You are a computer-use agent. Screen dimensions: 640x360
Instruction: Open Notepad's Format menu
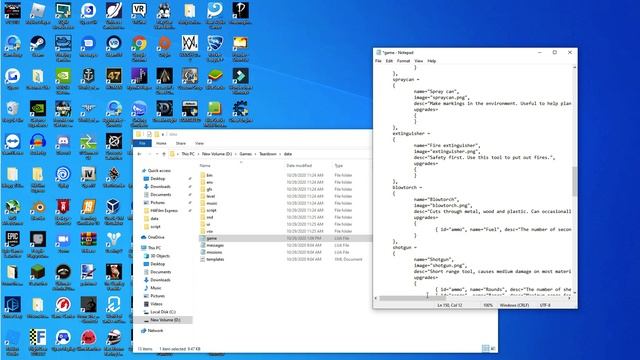coord(403,61)
